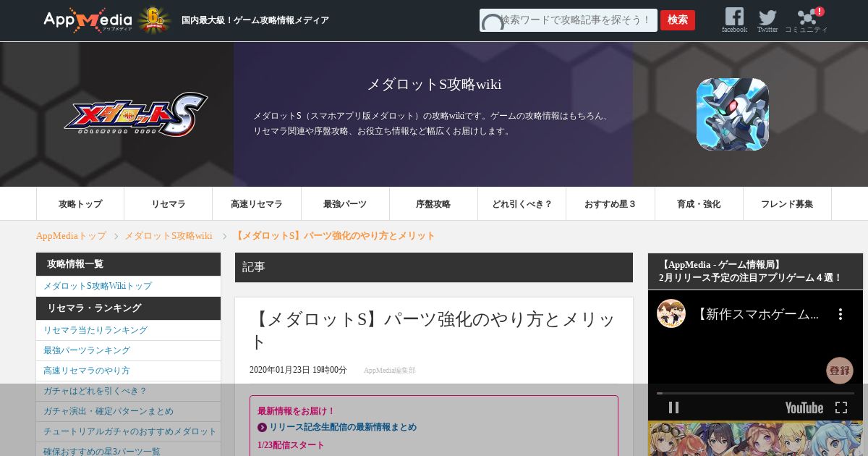Pause the YouTube video
Viewport: 868px width, 456px height.
[673, 408]
